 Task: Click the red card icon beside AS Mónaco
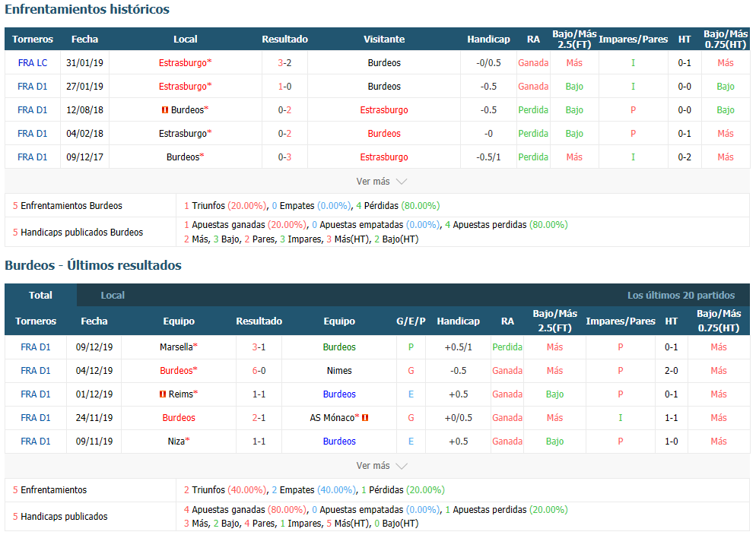coord(365,417)
